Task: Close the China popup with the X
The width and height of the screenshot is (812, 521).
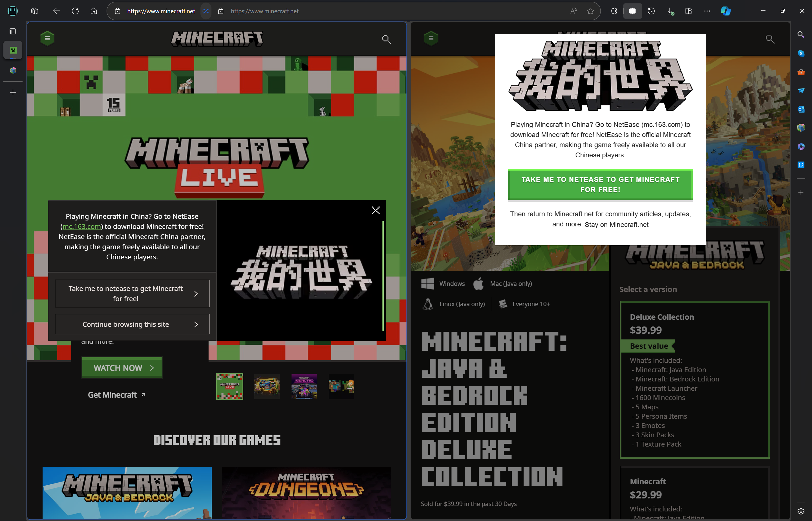Action: (x=376, y=210)
